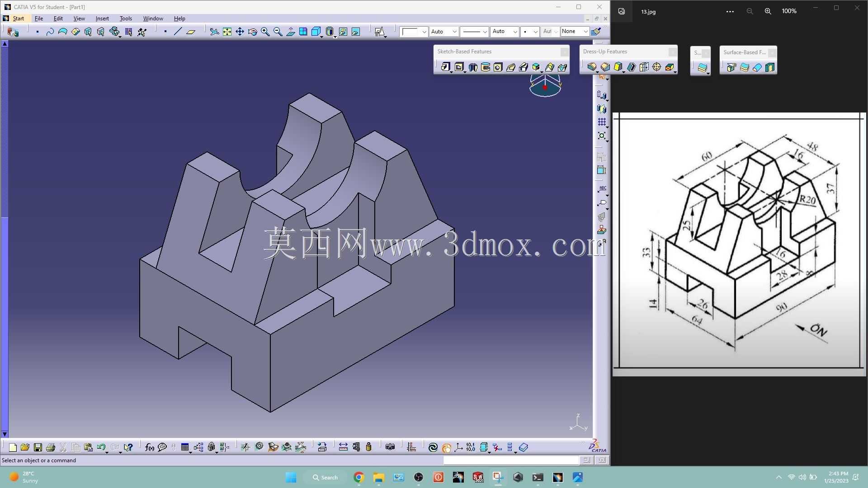Click the Save diskette icon

(38, 447)
